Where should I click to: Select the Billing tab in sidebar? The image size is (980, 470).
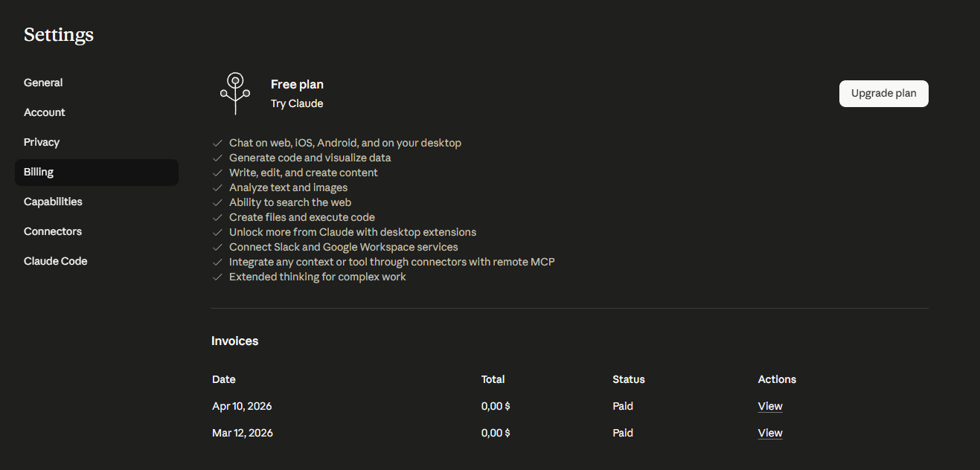tap(39, 172)
